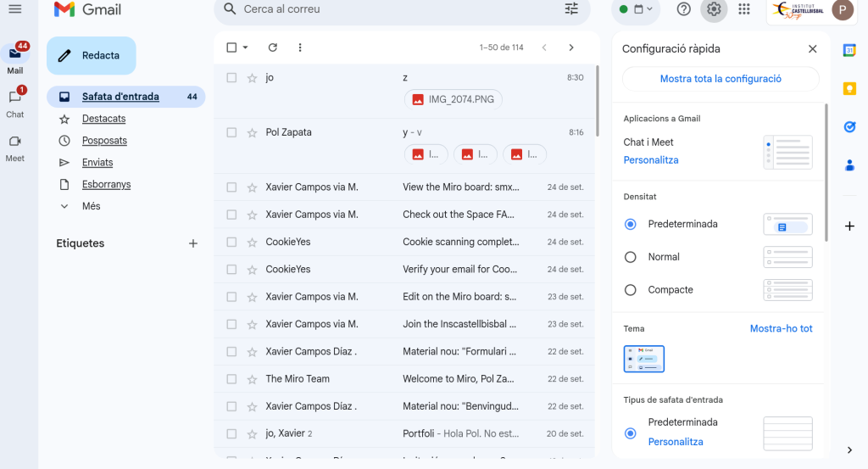Select the Compacte density option
This screenshot has height=469, width=868.
tap(630, 290)
